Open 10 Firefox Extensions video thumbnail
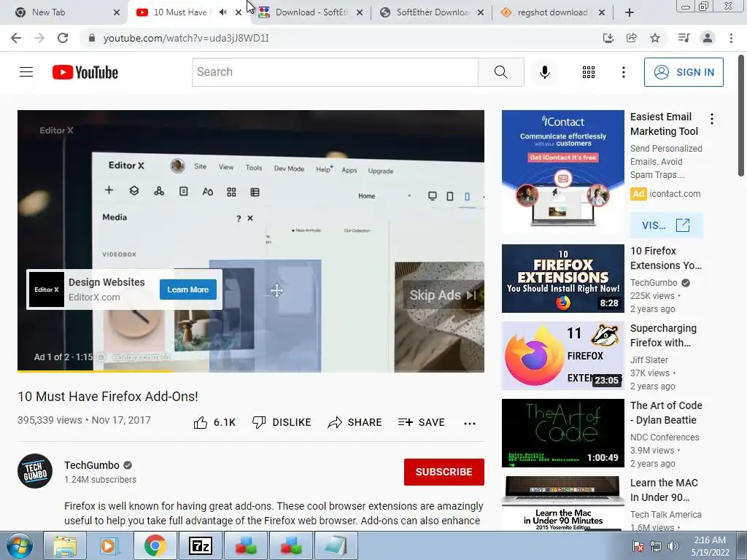 [562, 279]
